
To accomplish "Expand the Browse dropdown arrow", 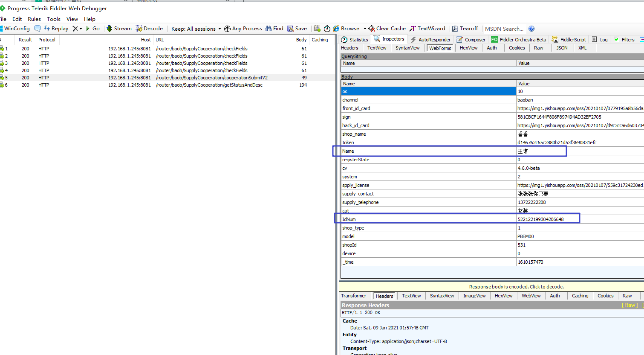I will pyautogui.click(x=365, y=29).
